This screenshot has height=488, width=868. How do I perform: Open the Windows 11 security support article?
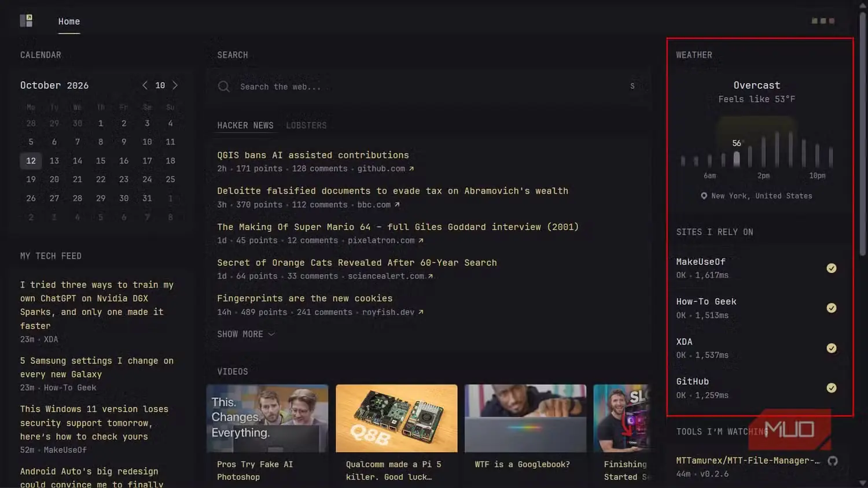coord(94,423)
